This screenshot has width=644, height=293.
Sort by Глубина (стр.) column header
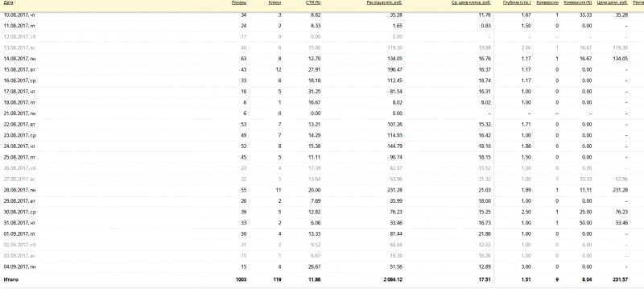coord(517,2)
